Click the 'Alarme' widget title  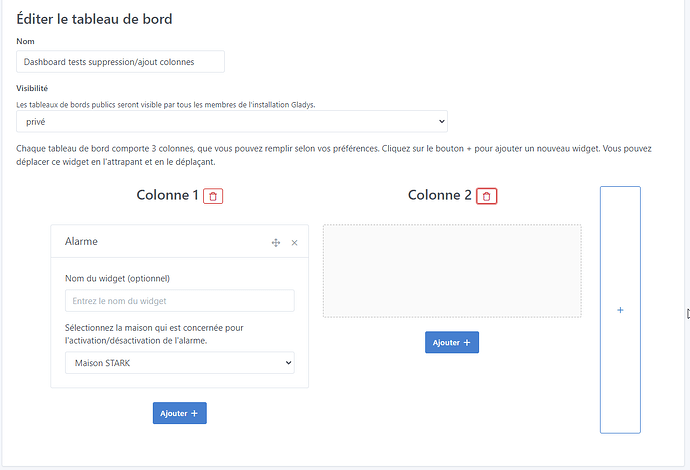(x=81, y=242)
